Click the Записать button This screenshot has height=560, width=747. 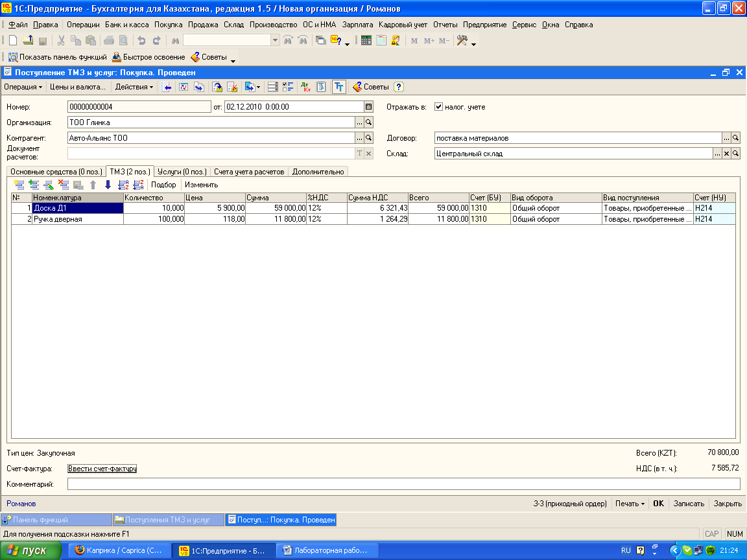[689, 504]
